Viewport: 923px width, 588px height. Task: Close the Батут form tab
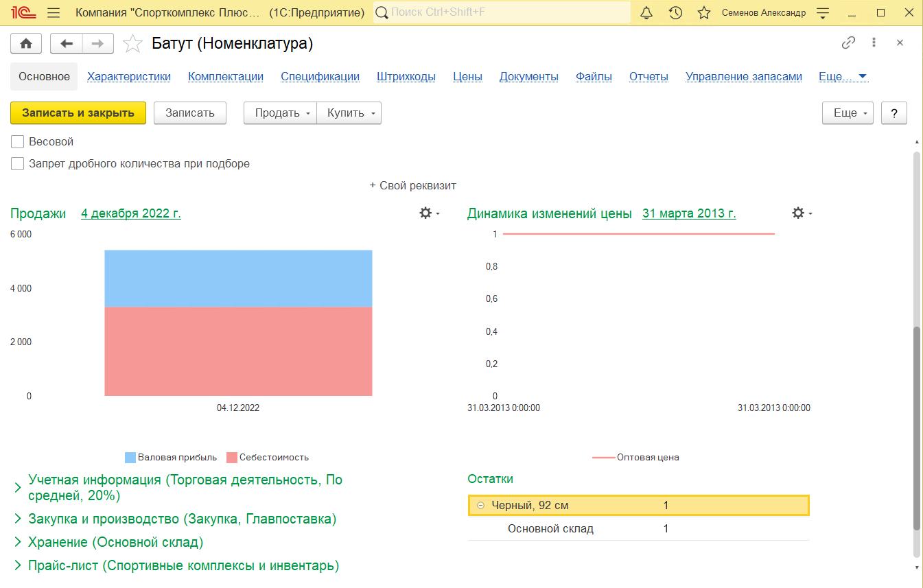pyautogui.click(x=900, y=43)
